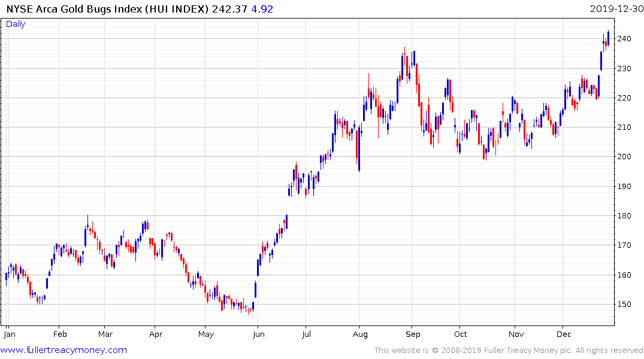Select the 160 price axis label
The image size is (644, 359).
pyautogui.click(x=624, y=275)
